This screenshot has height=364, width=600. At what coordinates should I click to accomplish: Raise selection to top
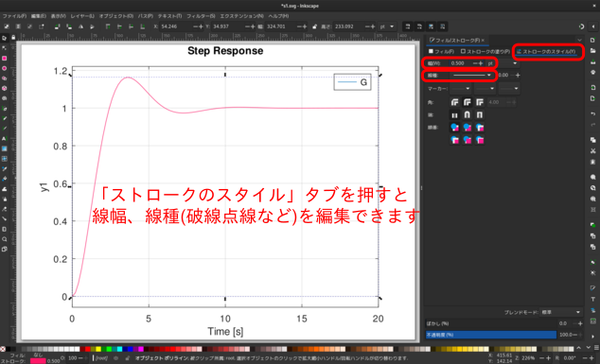[108, 26]
